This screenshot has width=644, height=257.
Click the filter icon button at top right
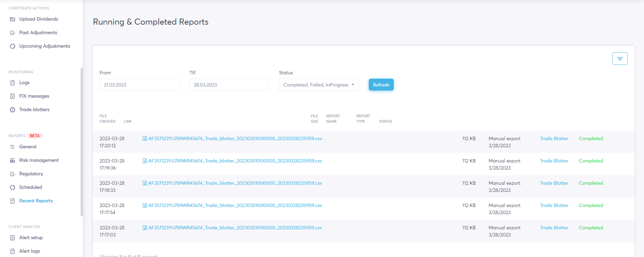click(x=620, y=59)
